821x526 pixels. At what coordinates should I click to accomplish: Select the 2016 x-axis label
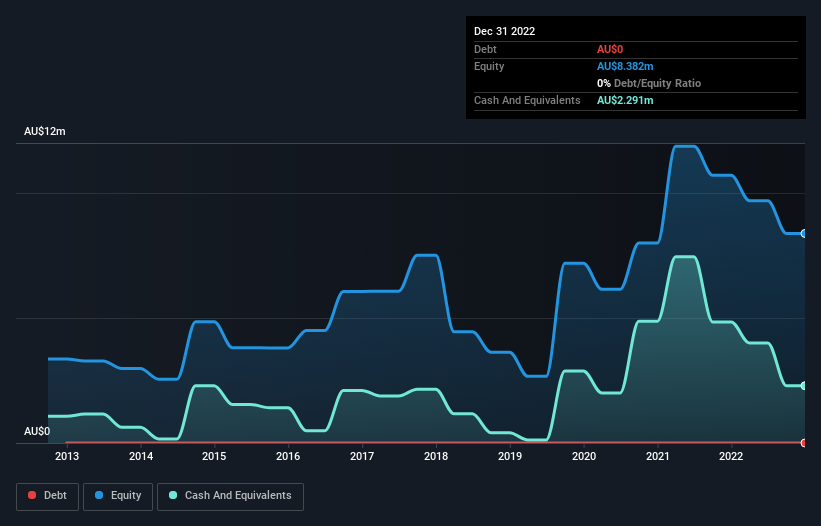tap(288, 456)
